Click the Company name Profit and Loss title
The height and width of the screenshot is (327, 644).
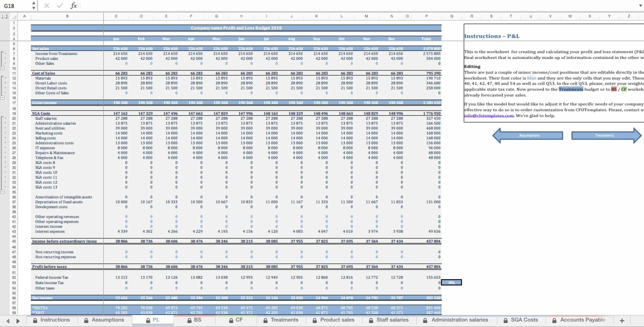tap(236, 28)
